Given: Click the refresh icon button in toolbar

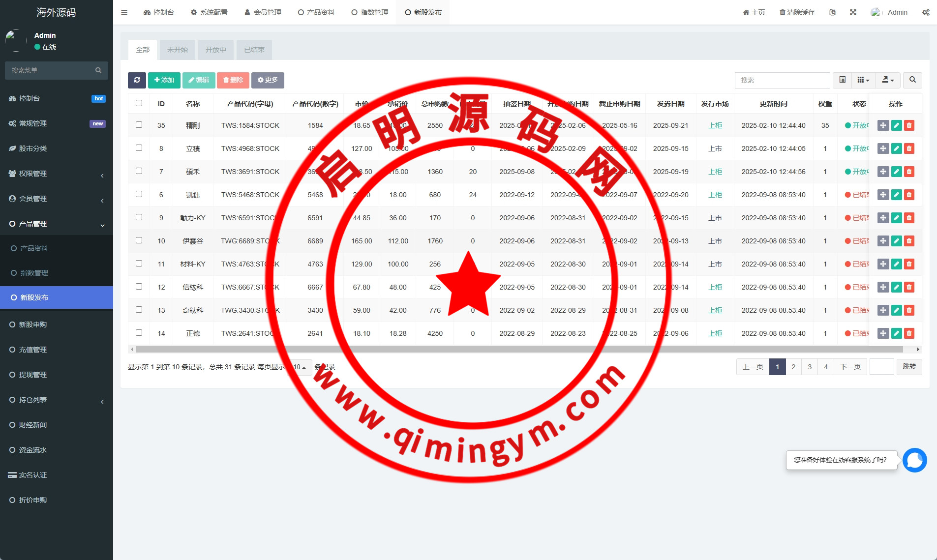Looking at the screenshot, I should pyautogui.click(x=137, y=80).
